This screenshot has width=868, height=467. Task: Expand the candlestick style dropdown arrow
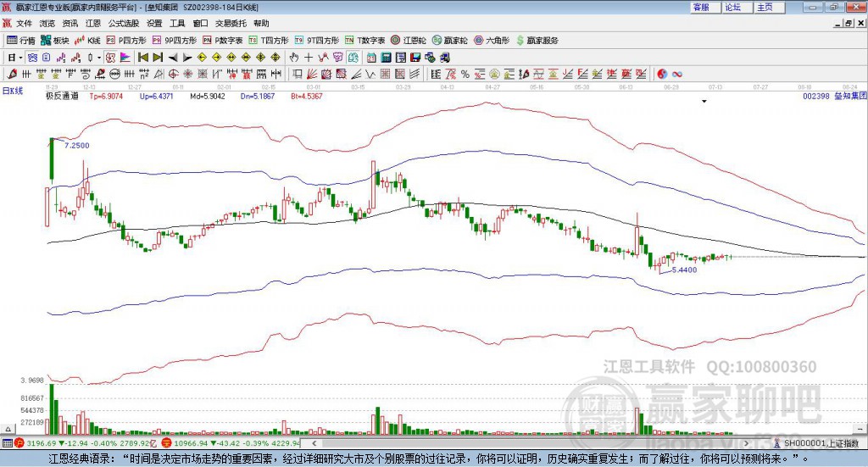pyautogui.click(x=99, y=58)
